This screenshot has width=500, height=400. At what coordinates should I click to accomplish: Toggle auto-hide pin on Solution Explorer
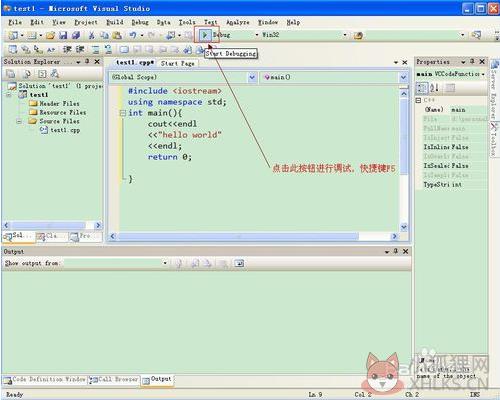click(87, 61)
